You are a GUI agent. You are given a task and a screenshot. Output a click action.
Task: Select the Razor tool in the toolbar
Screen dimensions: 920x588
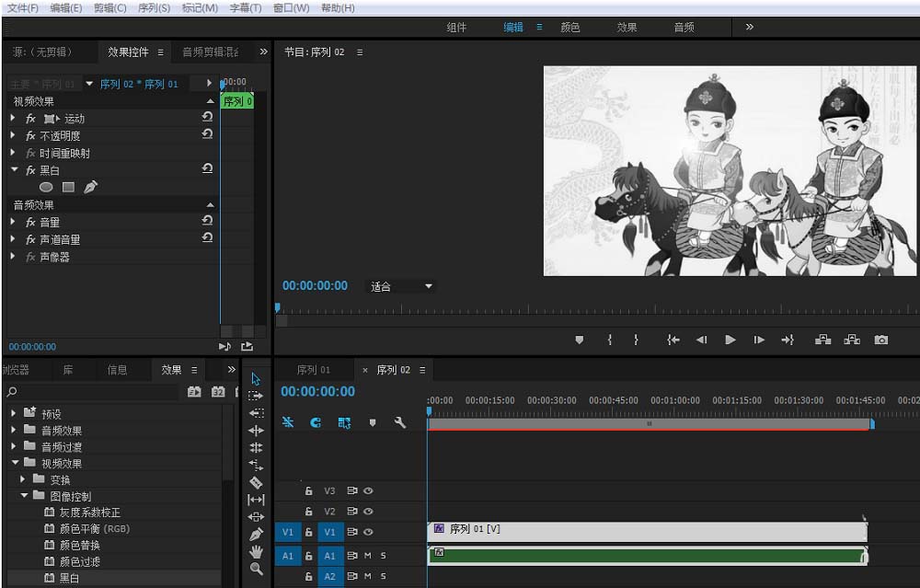[x=256, y=482]
